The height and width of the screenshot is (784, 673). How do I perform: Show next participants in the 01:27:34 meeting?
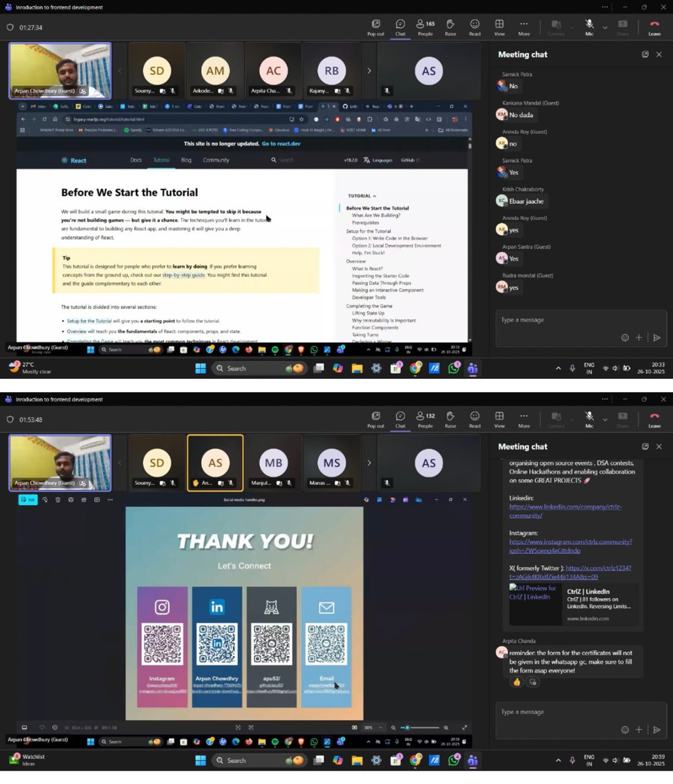[x=369, y=71]
